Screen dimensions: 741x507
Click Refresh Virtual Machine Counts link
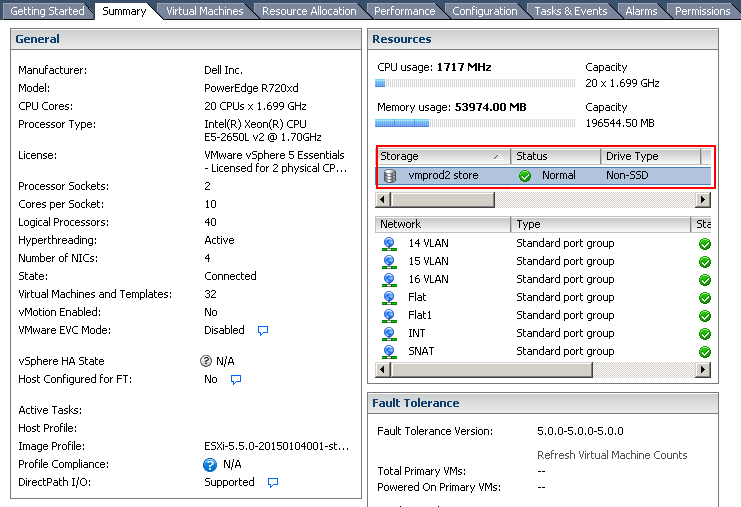[x=612, y=455]
